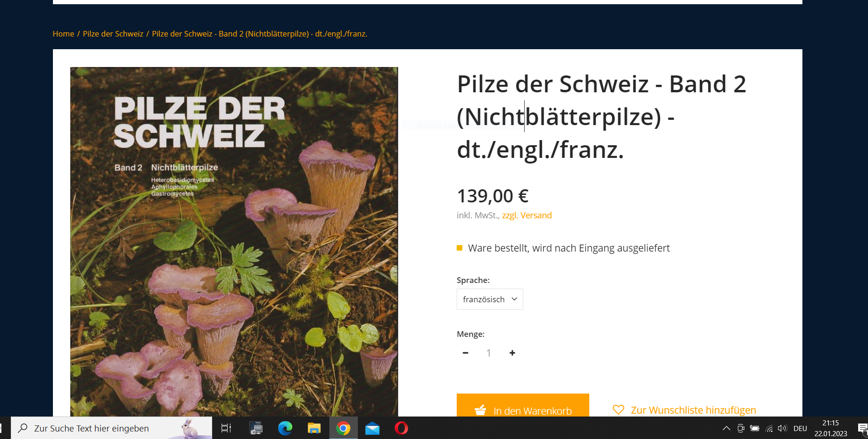Launch Microsoft Edge from the taskbar
Screen dimensions: 868x439
pos(285,428)
